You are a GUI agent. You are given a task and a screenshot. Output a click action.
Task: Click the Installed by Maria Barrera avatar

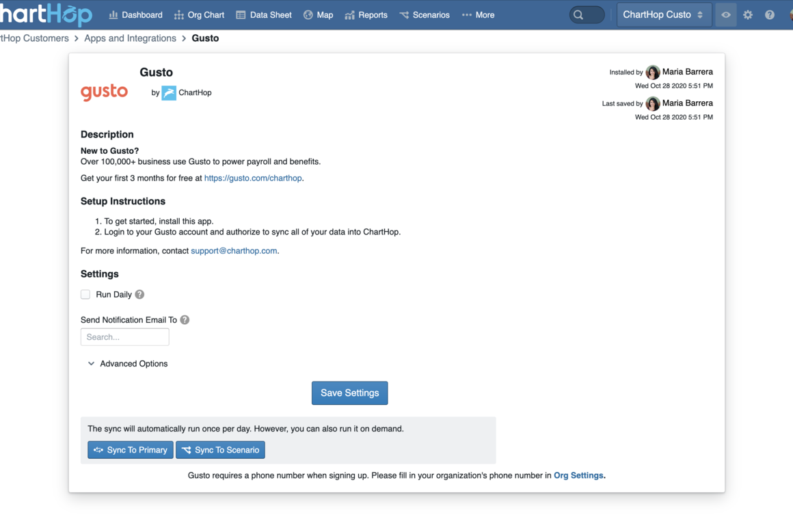[x=653, y=72]
